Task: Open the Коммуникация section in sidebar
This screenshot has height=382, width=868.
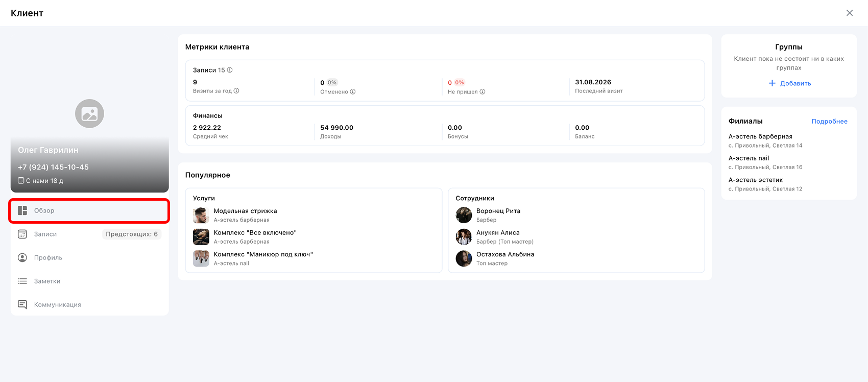Action: pyautogui.click(x=89, y=305)
